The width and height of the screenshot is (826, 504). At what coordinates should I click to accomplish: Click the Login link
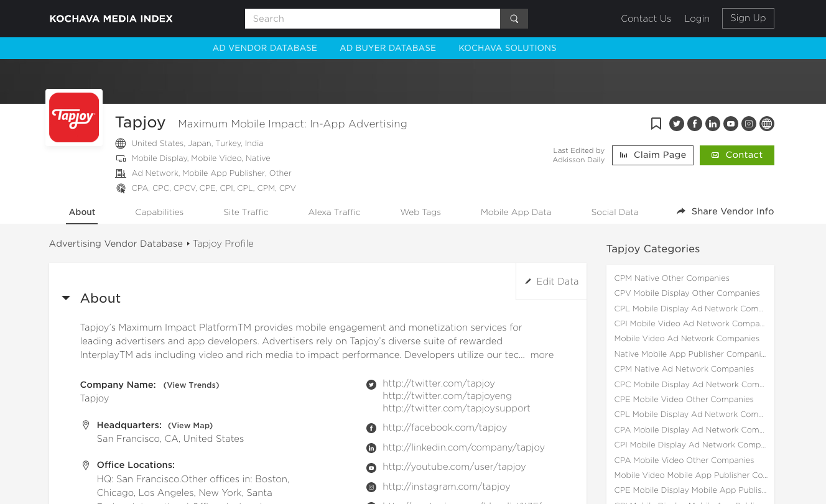(x=697, y=19)
